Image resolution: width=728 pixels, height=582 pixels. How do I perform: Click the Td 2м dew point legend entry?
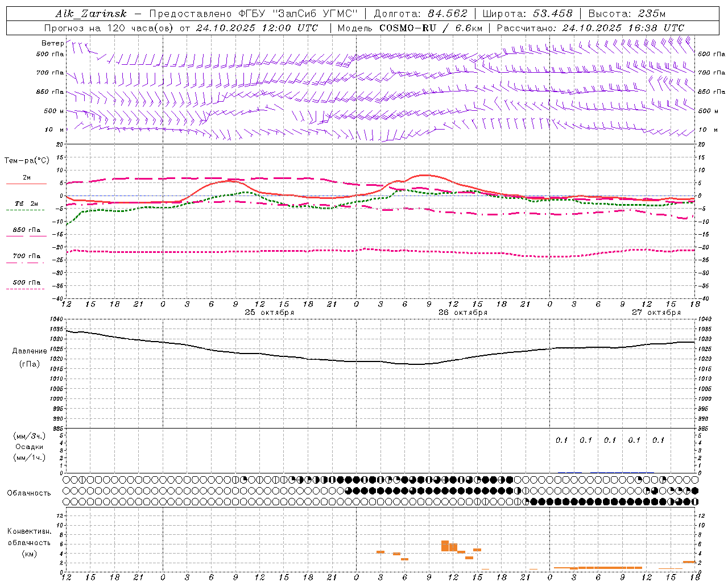pos(26,206)
